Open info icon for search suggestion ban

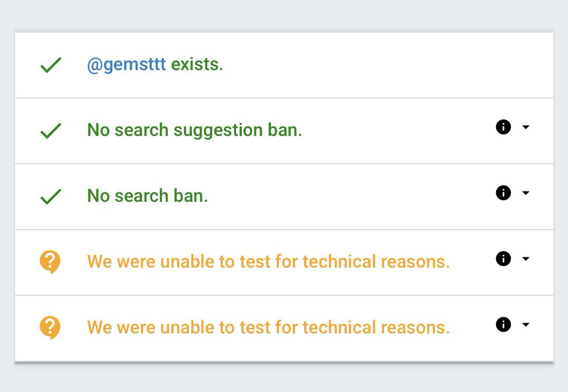(503, 127)
